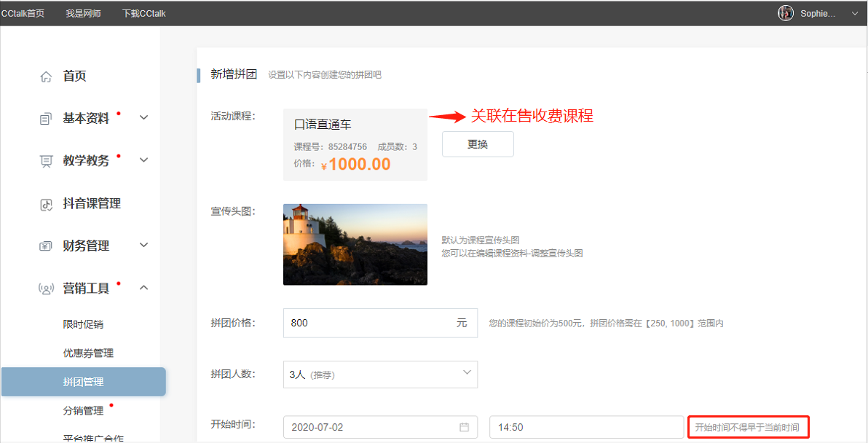
Task: Click the 拼团价格 input field
Action: coord(380,323)
